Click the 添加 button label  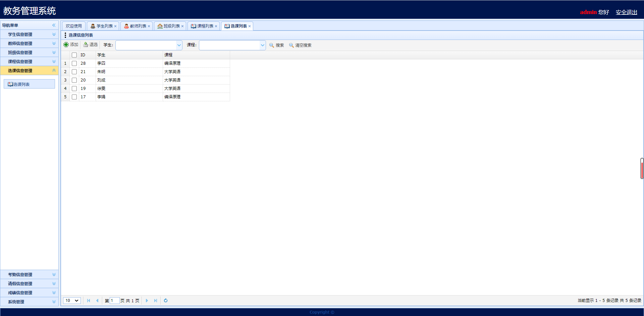coord(74,45)
